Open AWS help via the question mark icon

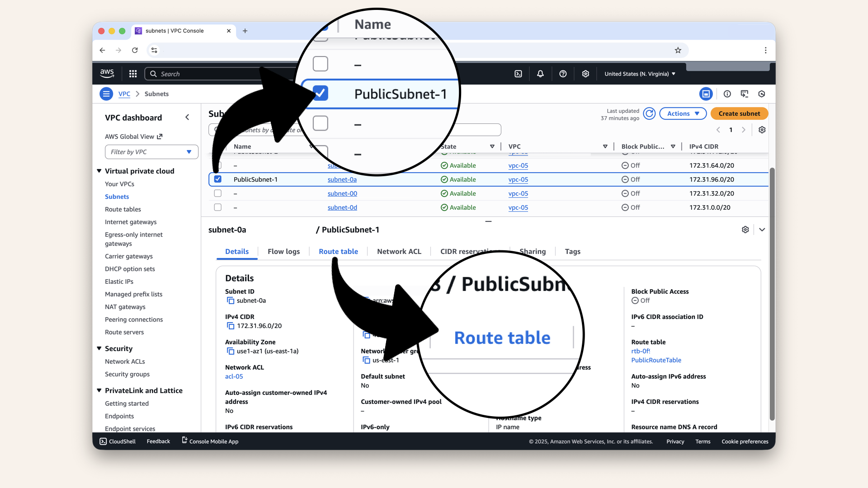pyautogui.click(x=563, y=74)
